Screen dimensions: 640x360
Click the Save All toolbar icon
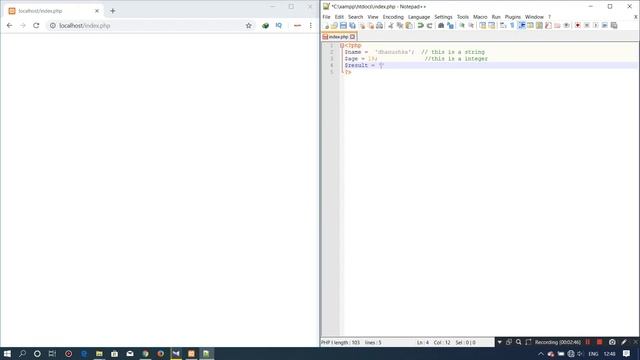tap(353, 25)
